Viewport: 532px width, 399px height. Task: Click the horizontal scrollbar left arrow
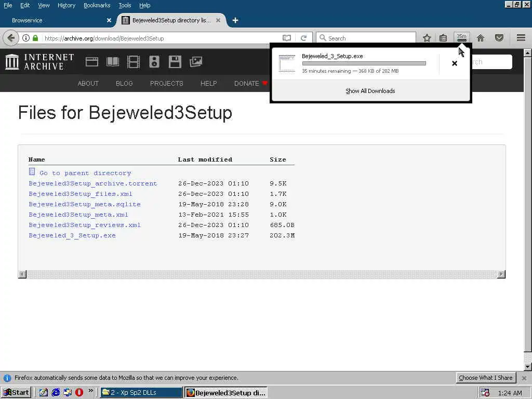(x=22, y=274)
